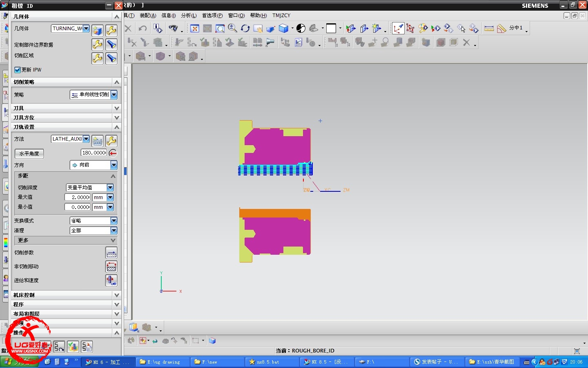The image size is (588, 368).
Task: Click Fit view icon in toolbar
Action: 195,28
